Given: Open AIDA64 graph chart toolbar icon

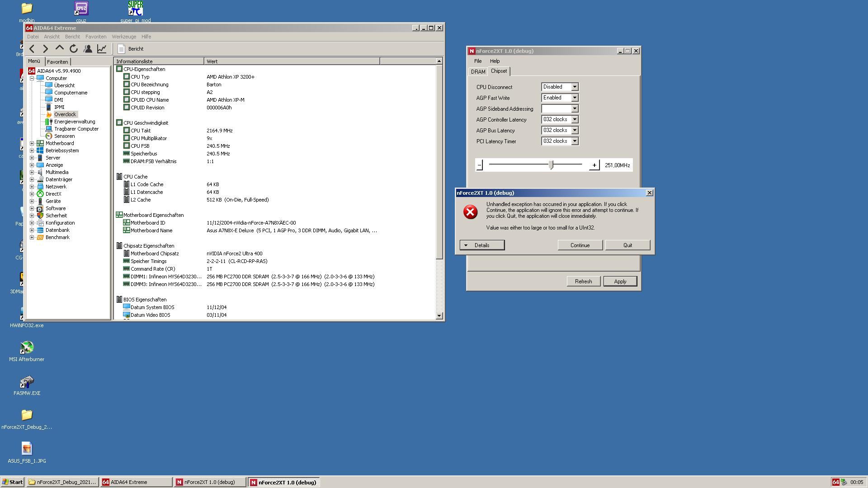Looking at the screenshot, I should click(102, 49).
